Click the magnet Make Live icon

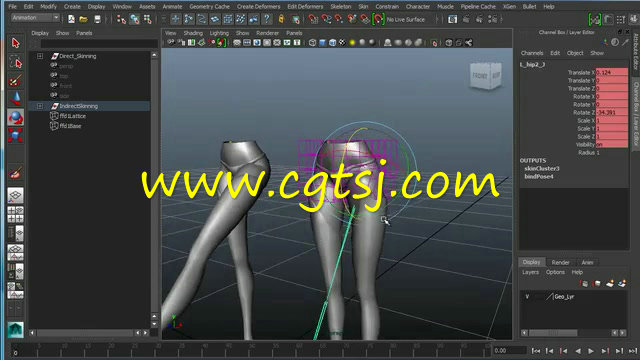click(378, 19)
